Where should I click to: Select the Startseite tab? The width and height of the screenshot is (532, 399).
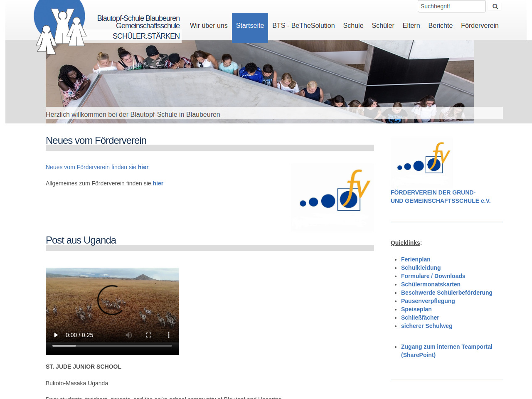[250, 26]
